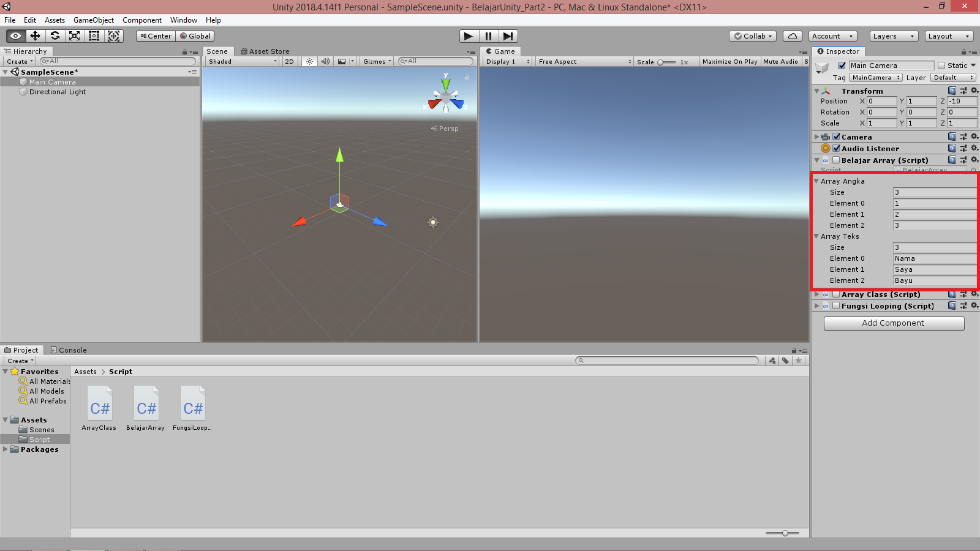Select the Rotate tool
980x551 pixels.
click(55, 36)
